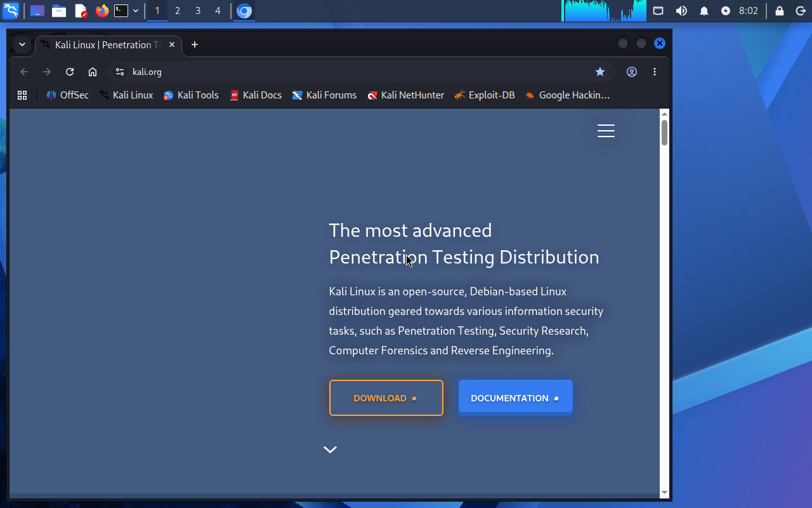Open the text editor launcher in the panel

pos(81,11)
